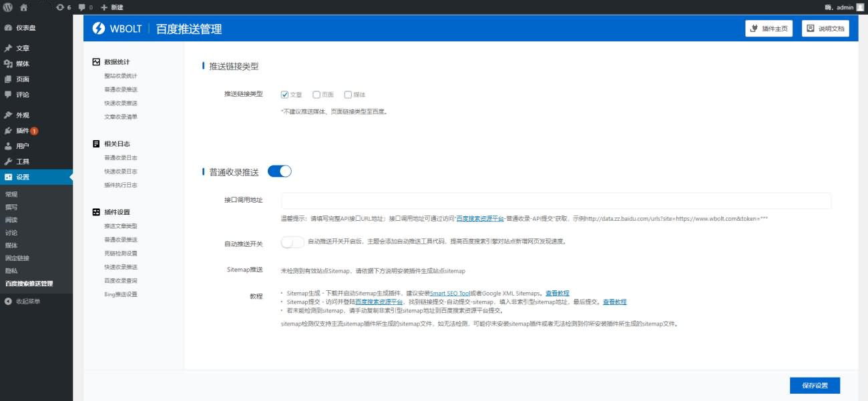Open 快速收录推送 under 数据统计
Viewport: 868px width, 401px height.
121,103
